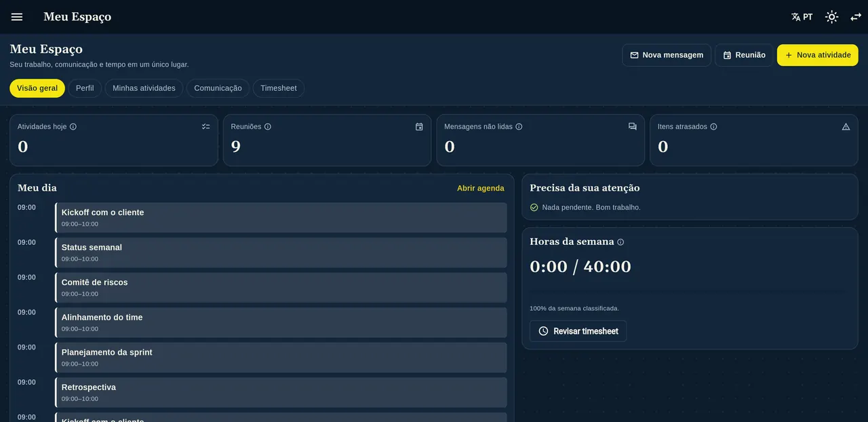Click the swap arrows icon in top bar
This screenshot has height=422, width=868.
click(x=856, y=17)
